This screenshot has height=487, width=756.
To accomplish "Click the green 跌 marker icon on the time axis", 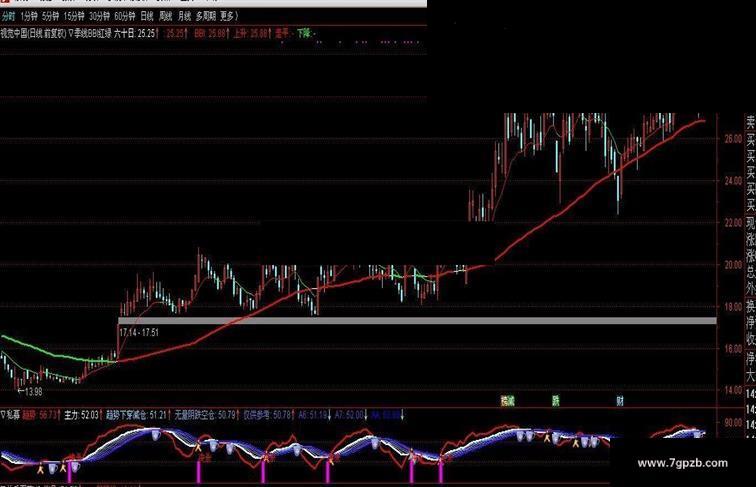I will tap(555, 400).
